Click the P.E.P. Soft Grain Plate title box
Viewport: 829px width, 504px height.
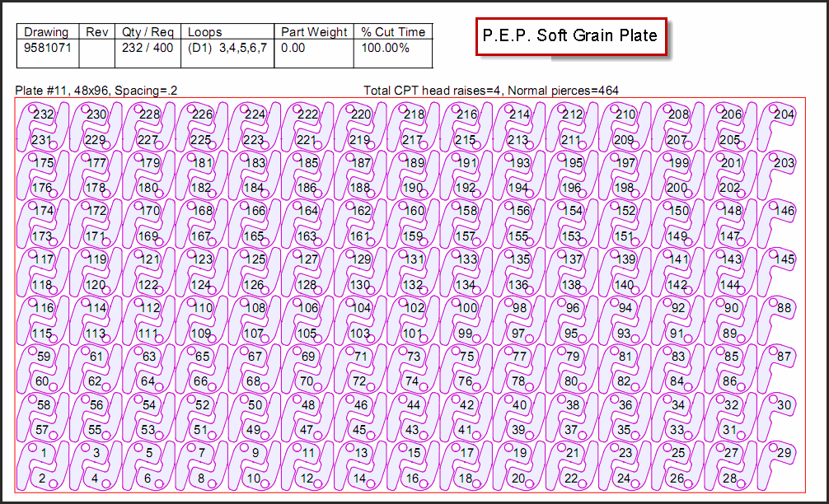click(570, 36)
